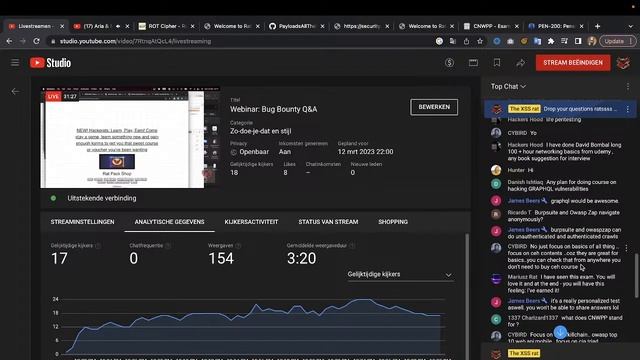The image size is (640, 360).
Task: Open the STATUS VAN STREAM tab
Action: coord(328,222)
